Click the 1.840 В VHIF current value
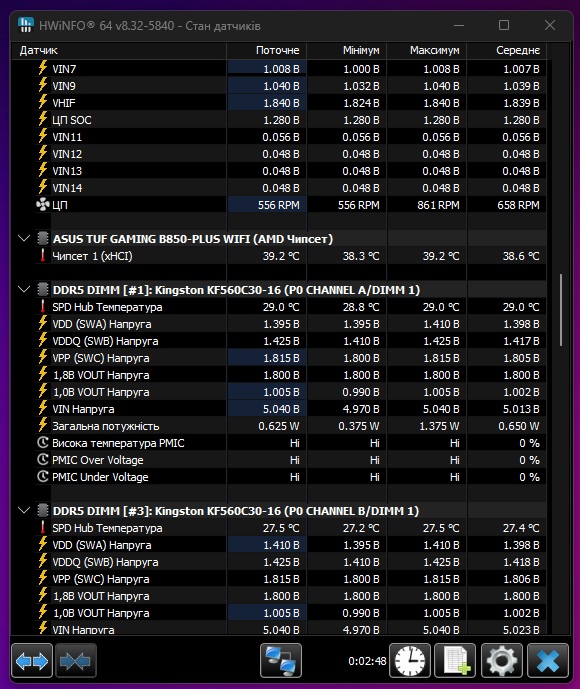The width and height of the screenshot is (580, 689). [281, 103]
